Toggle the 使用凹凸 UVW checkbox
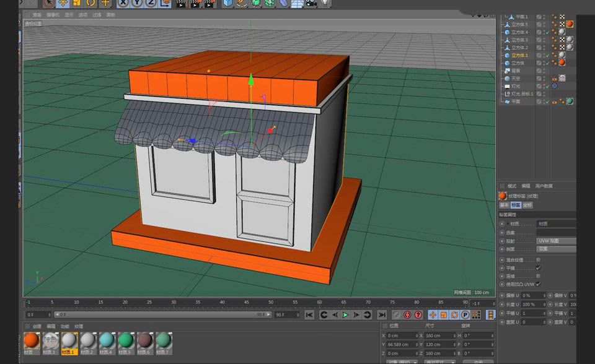The width and height of the screenshot is (595, 364). pyautogui.click(x=538, y=284)
